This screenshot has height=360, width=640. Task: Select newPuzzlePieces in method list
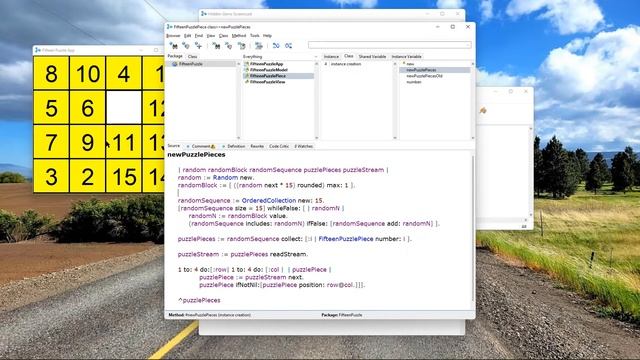[421, 70]
